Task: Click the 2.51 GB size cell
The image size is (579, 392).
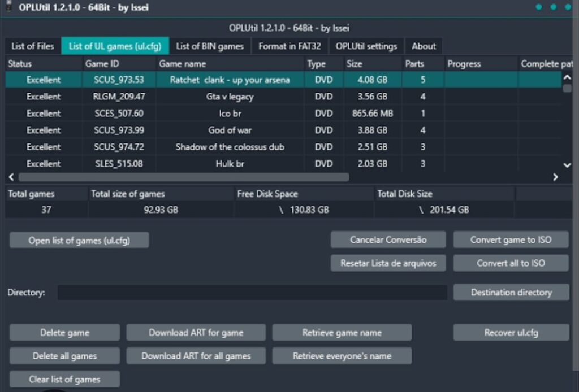Action: click(373, 147)
